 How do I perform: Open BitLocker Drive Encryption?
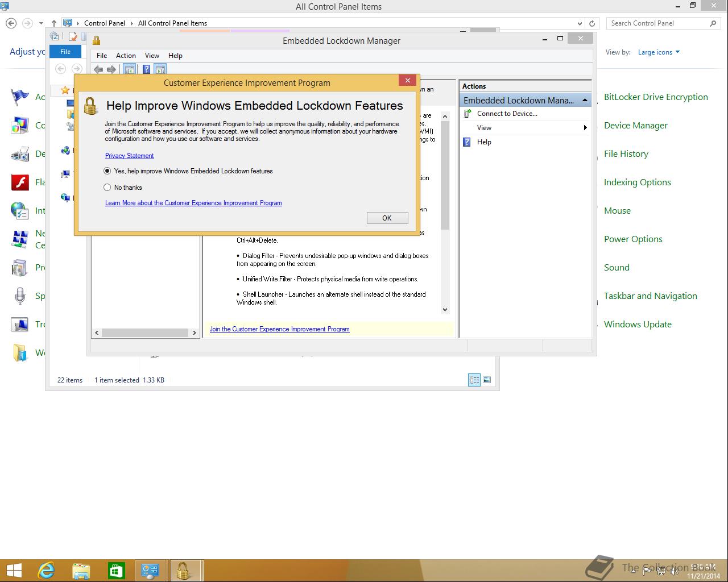pos(656,97)
